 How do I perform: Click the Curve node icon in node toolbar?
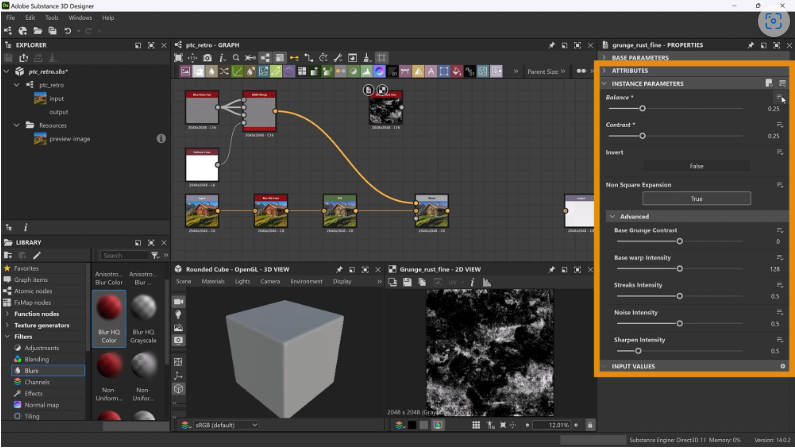(x=237, y=71)
